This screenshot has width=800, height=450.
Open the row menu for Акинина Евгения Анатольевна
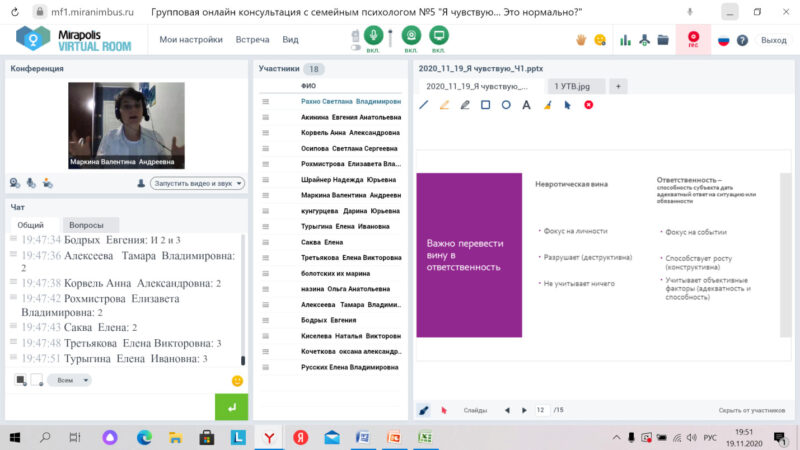click(265, 117)
